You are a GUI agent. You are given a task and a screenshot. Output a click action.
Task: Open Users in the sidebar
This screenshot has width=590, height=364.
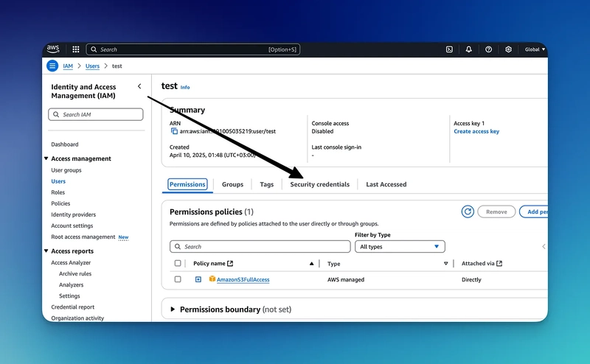(x=58, y=181)
